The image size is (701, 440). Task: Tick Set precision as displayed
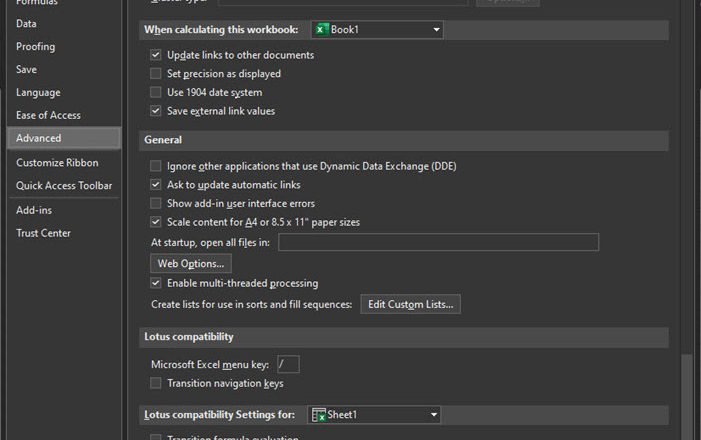[156, 73]
